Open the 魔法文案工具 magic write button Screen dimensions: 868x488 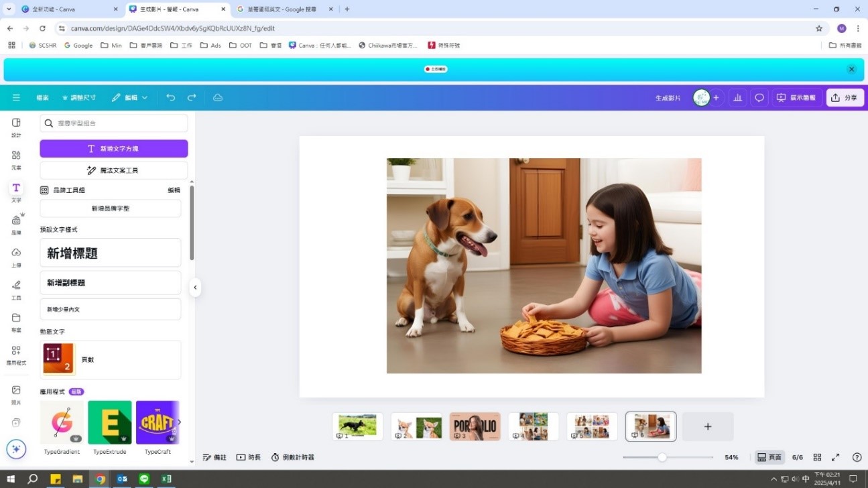click(114, 170)
